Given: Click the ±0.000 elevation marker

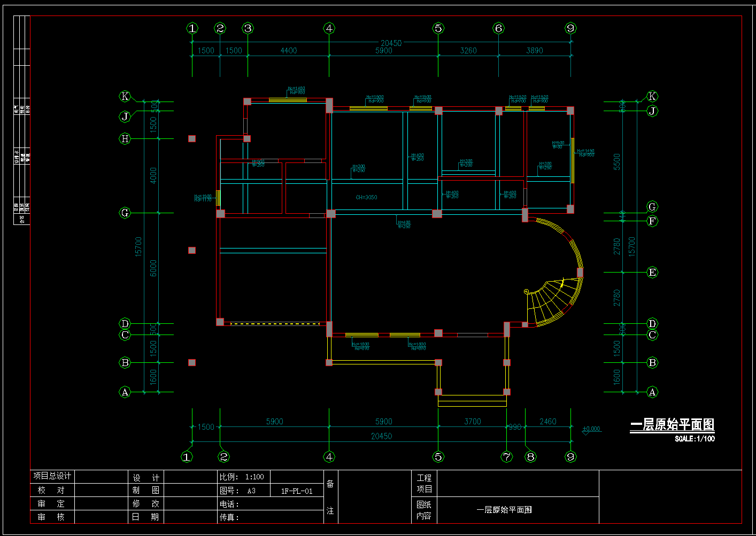Looking at the screenshot, I should 591,429.
